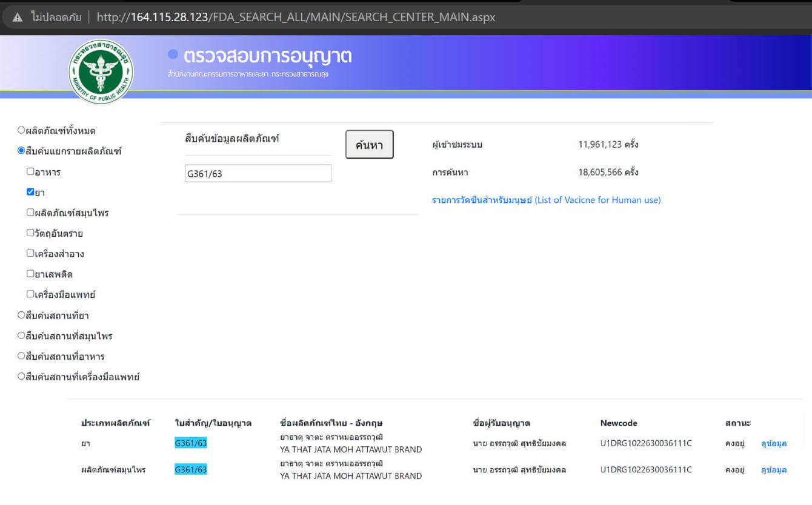Open the List of Vaccine for Human use link
Image resolution: width=812 pixels, height=505 pixels.
tap(546, 200)
